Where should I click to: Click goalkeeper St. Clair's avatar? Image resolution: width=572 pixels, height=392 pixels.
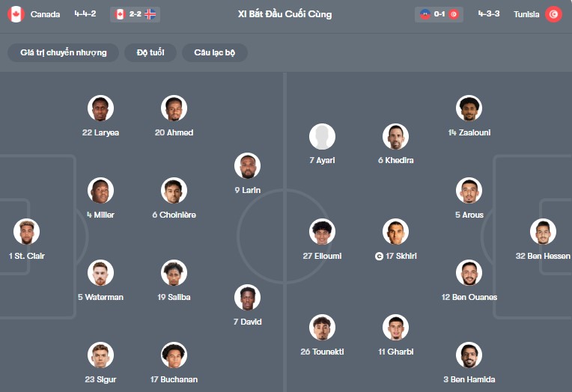click(26, 232)
